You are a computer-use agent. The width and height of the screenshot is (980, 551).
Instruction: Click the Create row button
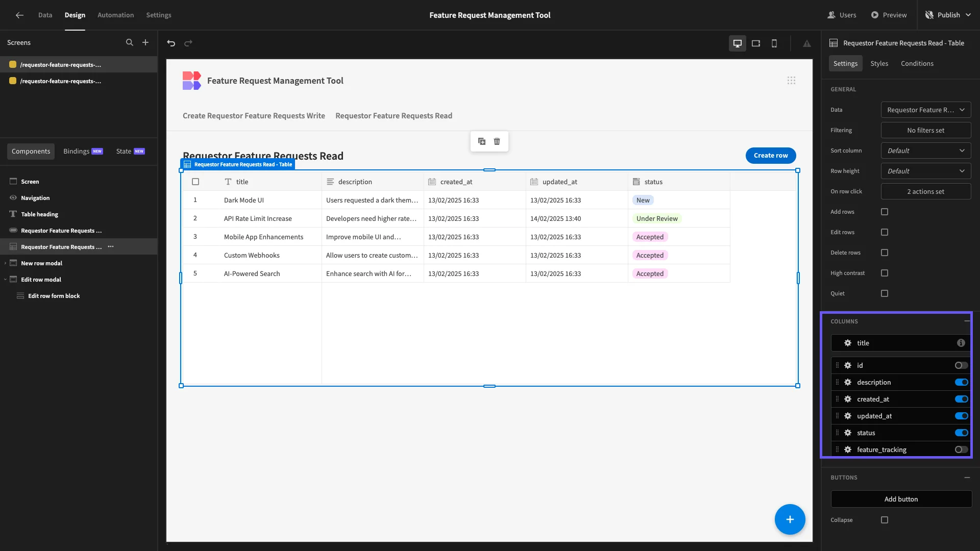tap(771, 155)
